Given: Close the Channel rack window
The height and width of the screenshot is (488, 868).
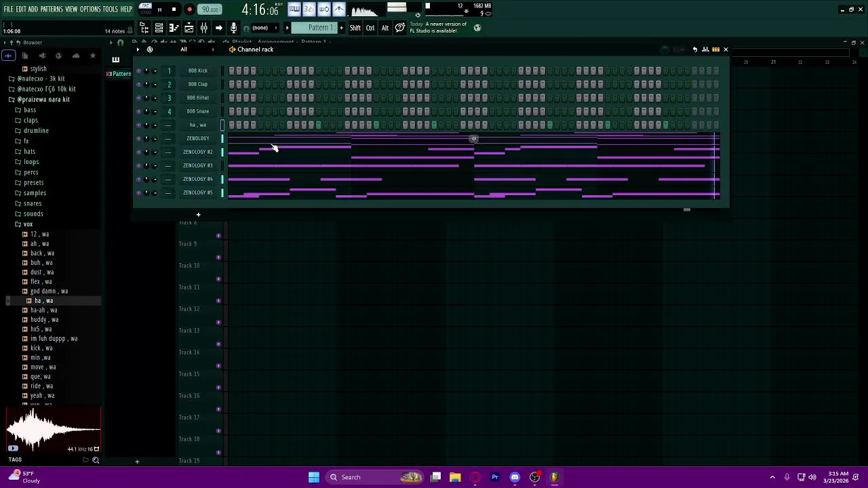Looking at the screenshot, I should (x=726, y=49).
